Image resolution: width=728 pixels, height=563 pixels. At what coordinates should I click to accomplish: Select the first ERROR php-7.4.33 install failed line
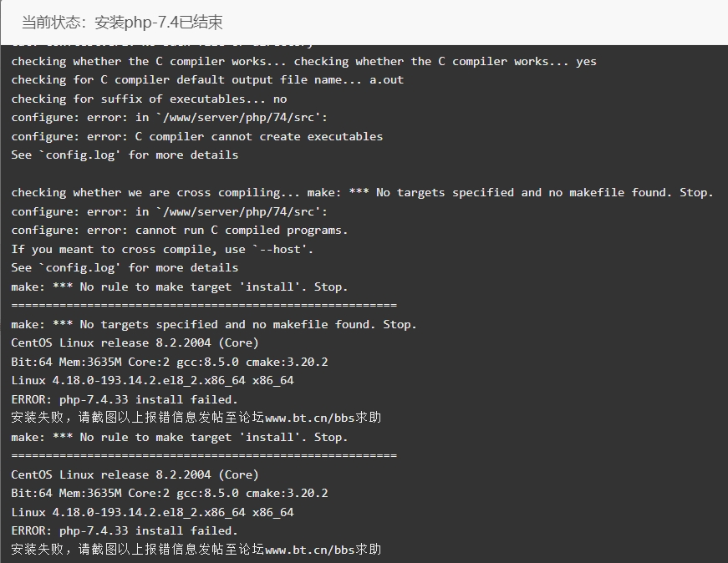(x=125, y=399)
